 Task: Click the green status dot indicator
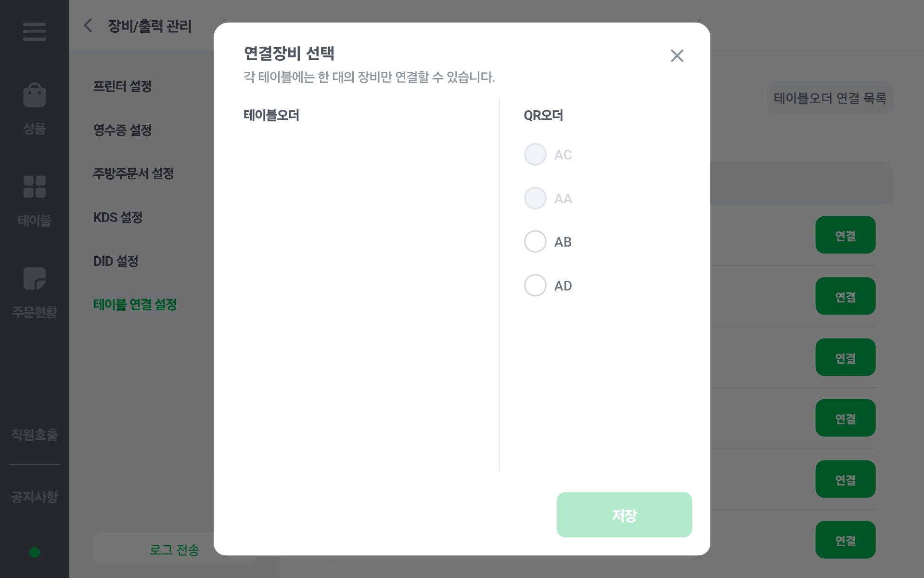pyautogui.click(x=34, y=552)
